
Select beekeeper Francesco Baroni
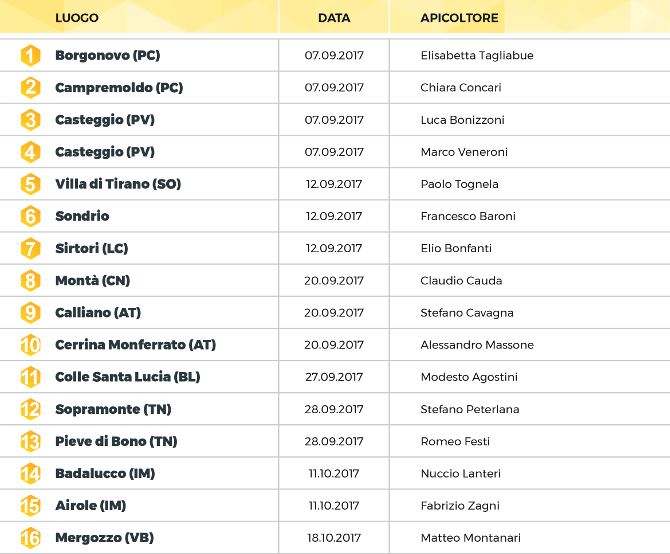468,216
